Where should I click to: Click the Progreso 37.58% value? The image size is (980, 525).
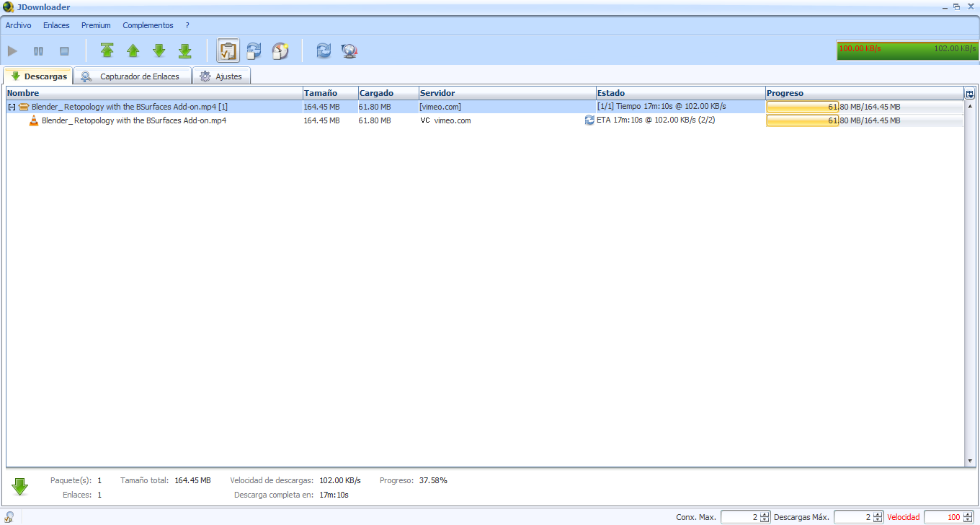pyautogui.click(x=433, y=480)
